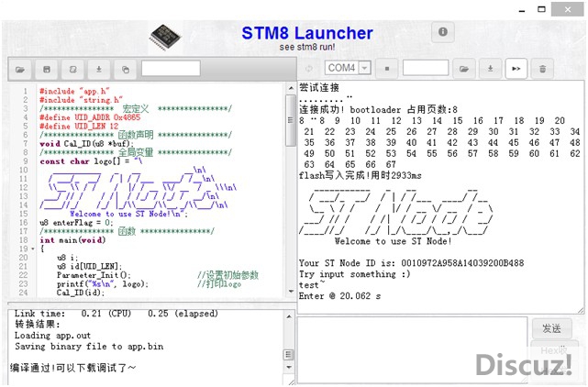Click the 'Enter @ 20.062 s' output line

point(339,296)
